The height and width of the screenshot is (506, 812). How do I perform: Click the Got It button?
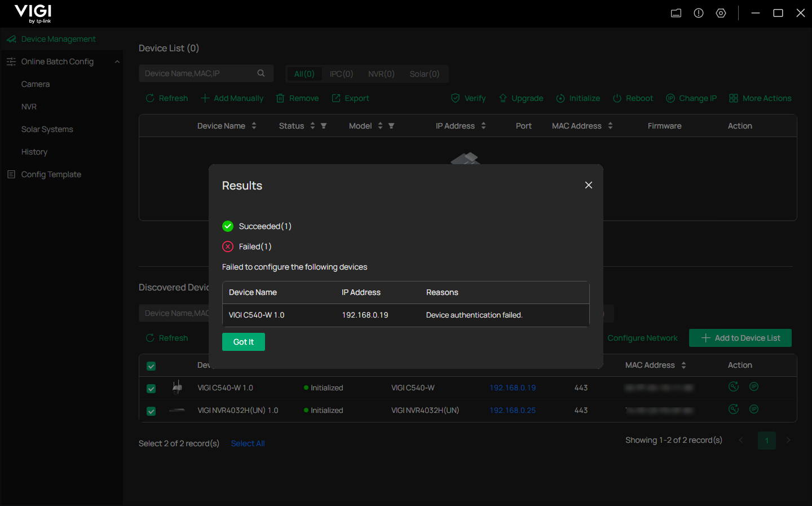[x=243, y=342]
